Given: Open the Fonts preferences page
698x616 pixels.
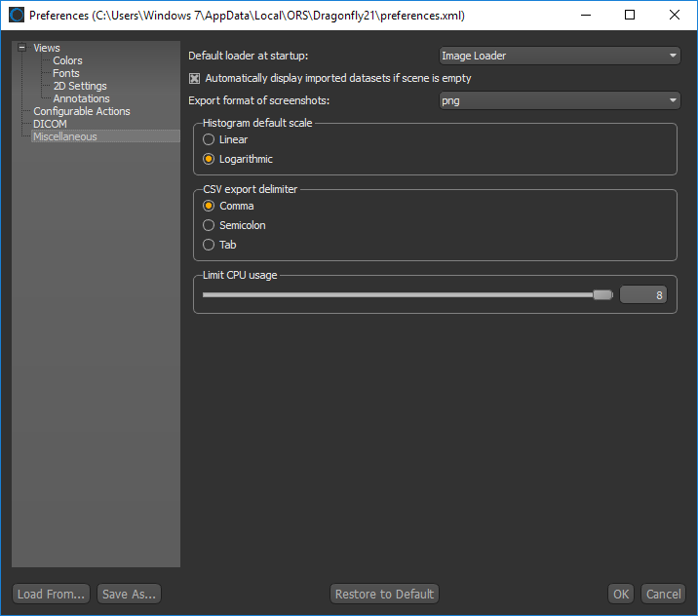Looking at the screenshot, I should [65, 73].
